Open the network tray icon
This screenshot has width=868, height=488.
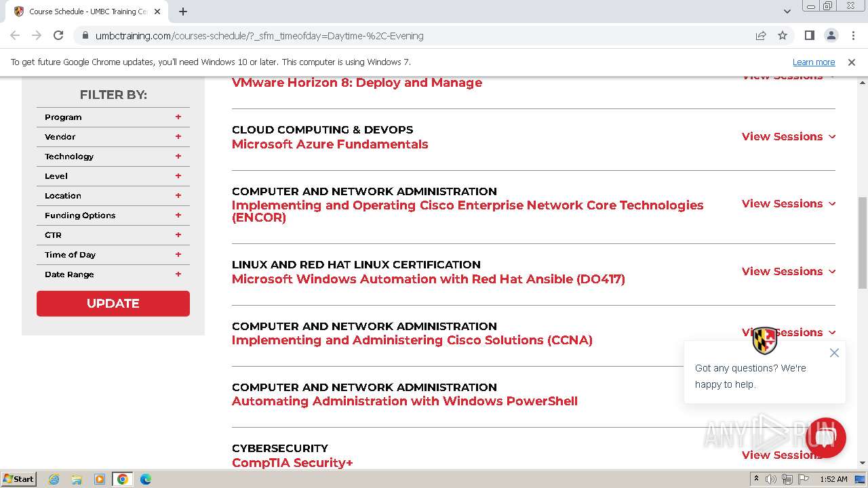787,479
